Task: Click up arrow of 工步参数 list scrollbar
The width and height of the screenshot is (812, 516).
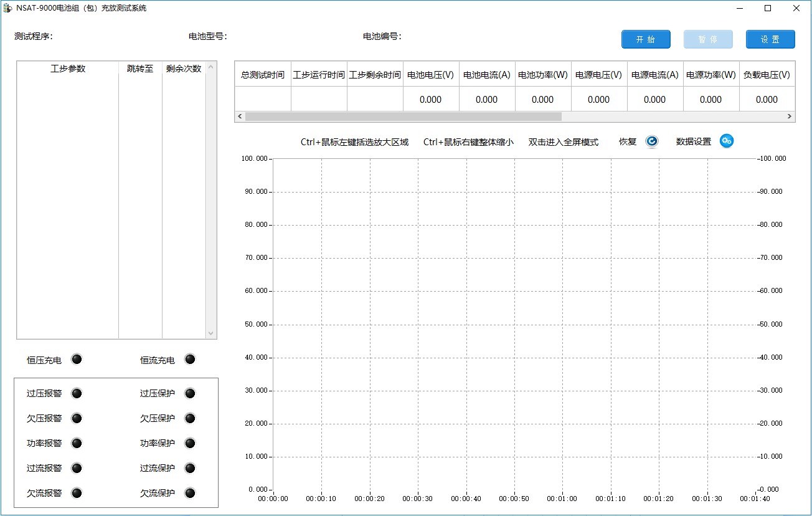Action: [210, 67]
